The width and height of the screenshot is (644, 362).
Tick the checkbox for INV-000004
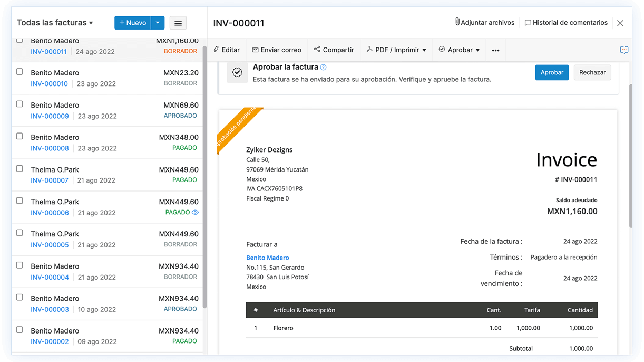19,265
